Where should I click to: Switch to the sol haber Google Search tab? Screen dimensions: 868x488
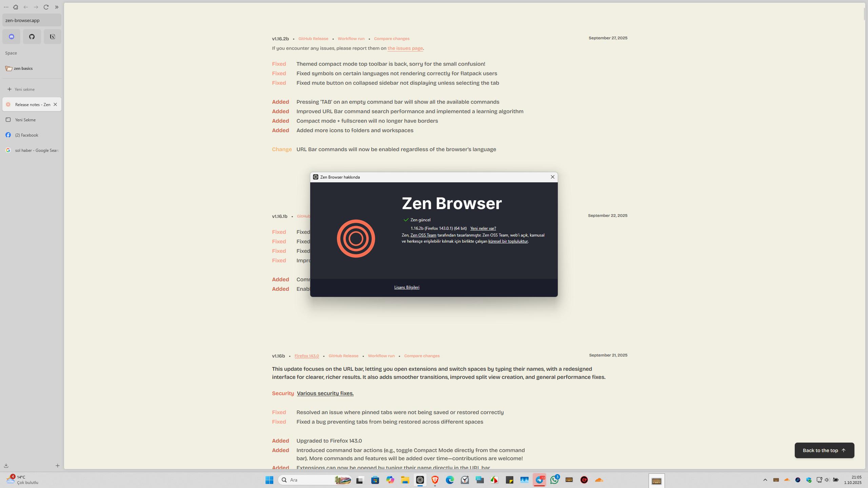point(37,150)
